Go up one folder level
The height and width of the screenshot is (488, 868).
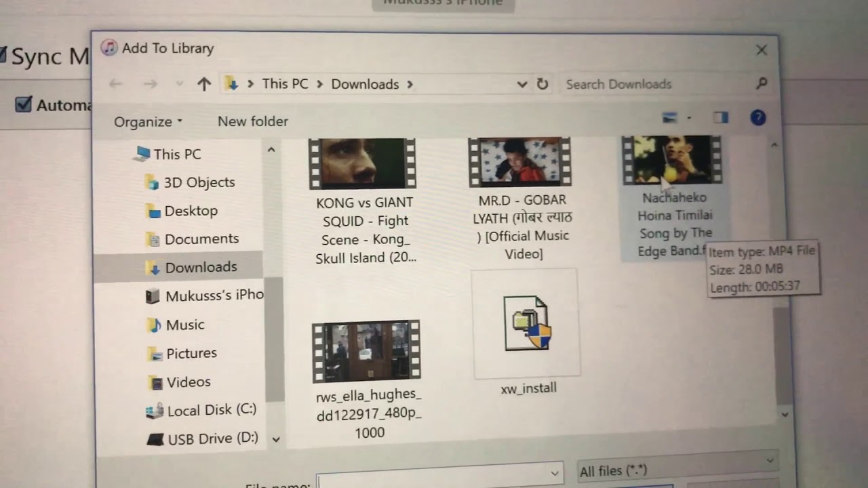pyautogui.click(x=203, y=84)
